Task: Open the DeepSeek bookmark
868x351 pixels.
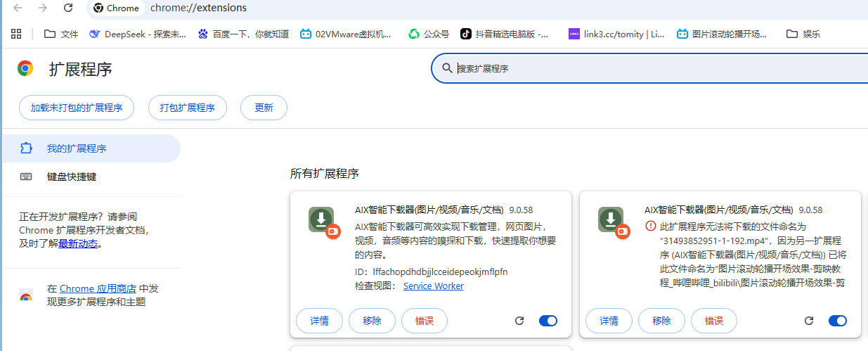Action: (x=138, y=34)
